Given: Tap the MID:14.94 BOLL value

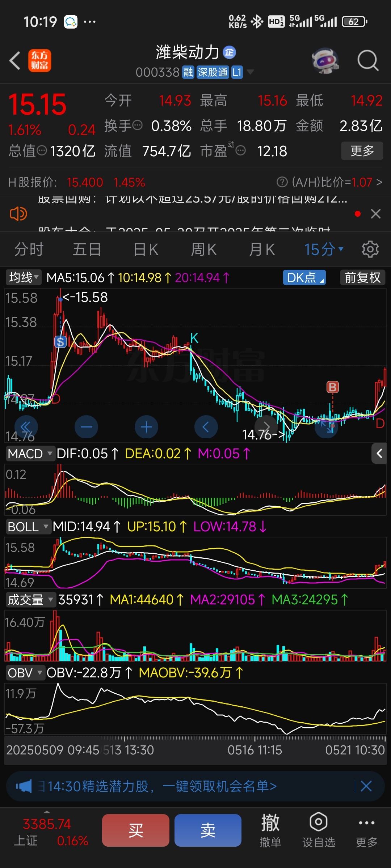Looking at the screenshot, I should point(87,527).
